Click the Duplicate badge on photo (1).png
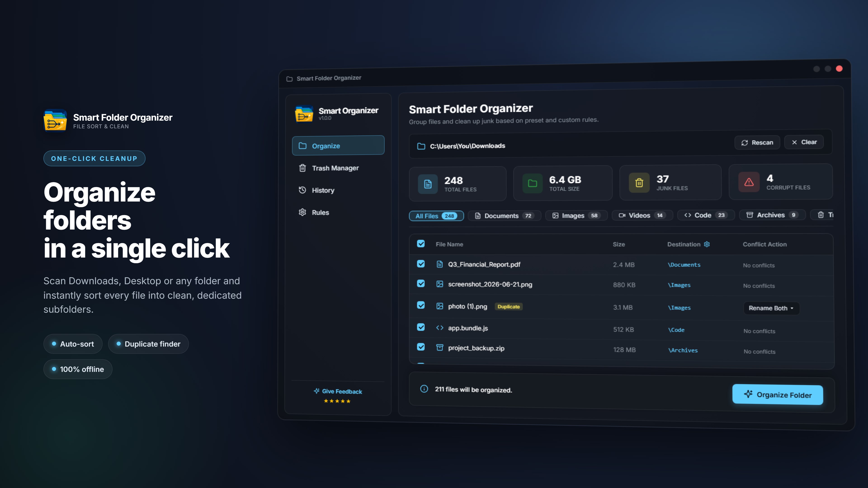This screenshot has height=488, width=868. (x=508, y=307)
